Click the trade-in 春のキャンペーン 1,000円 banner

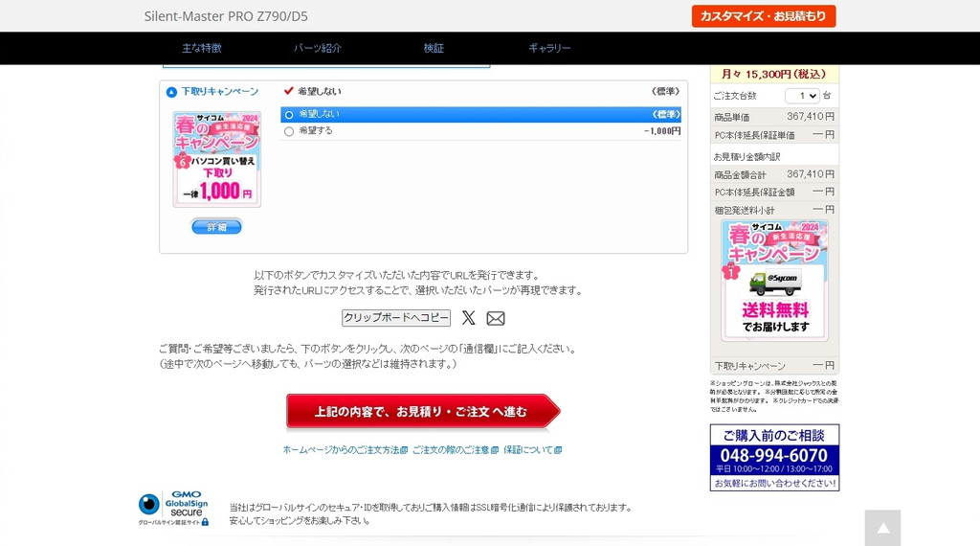[217, 159]
